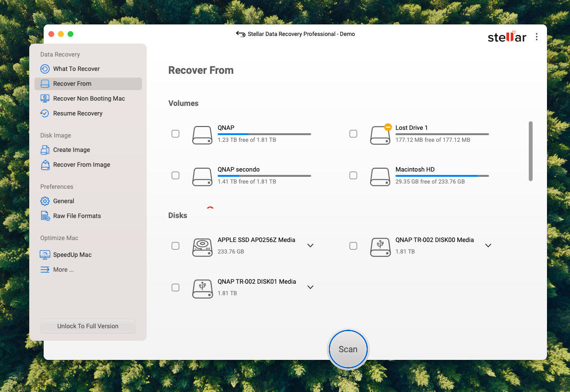570x392 pixels.
Task: Click the QNAP storage usage bar
Action: (x=264, y=134)
